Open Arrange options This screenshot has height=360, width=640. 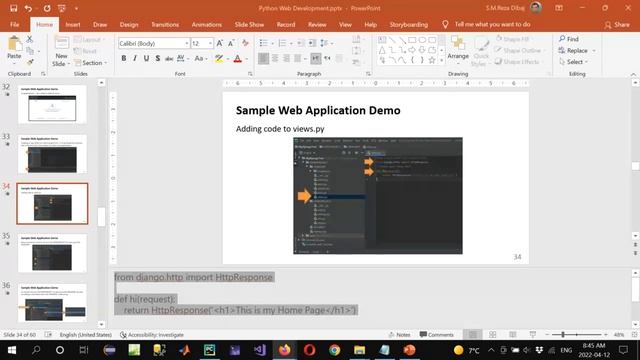click(x=458, y=49)
